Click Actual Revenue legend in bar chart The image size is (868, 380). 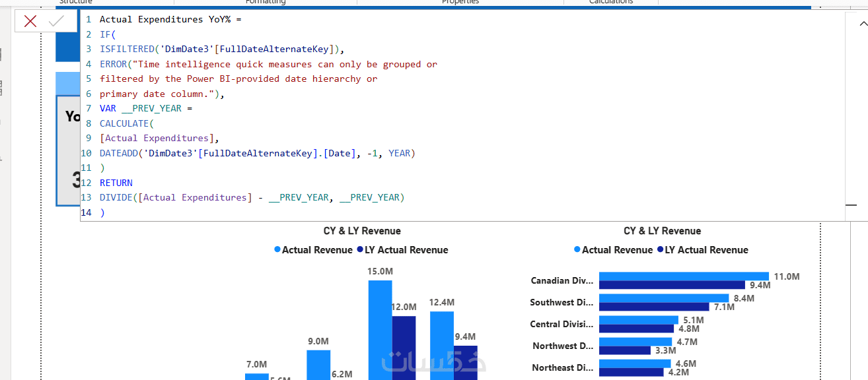point(613,250)
